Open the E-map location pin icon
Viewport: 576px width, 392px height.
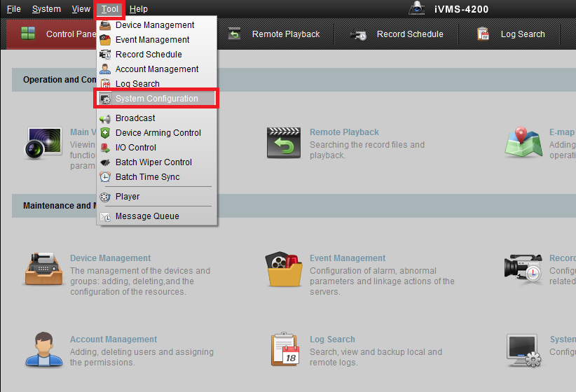click(x=523, y=142)
